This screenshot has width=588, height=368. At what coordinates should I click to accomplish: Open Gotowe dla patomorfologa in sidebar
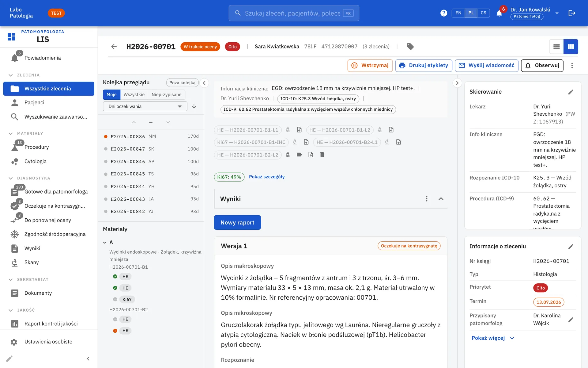pyautogui.click(x=49, y=192)
